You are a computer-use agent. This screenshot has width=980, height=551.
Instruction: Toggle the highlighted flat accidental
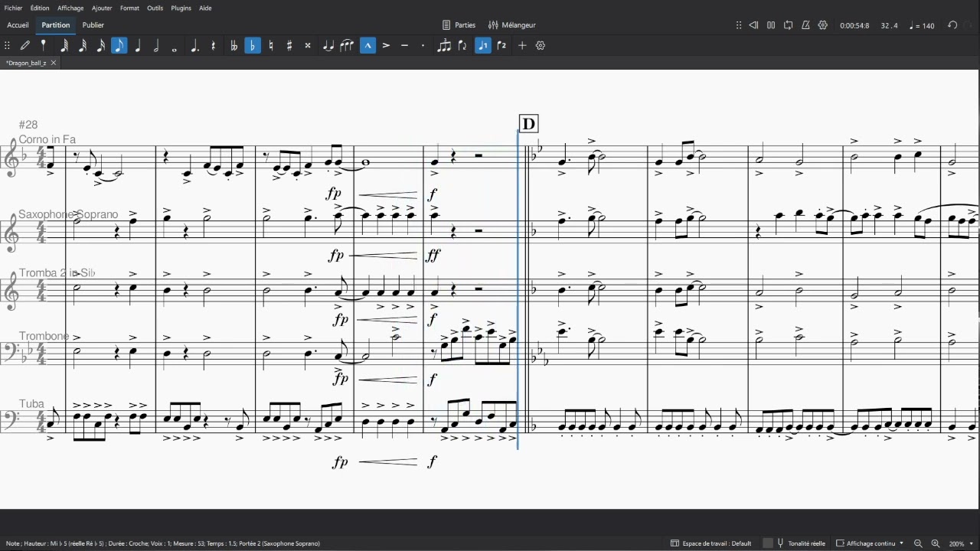(253, 46)
